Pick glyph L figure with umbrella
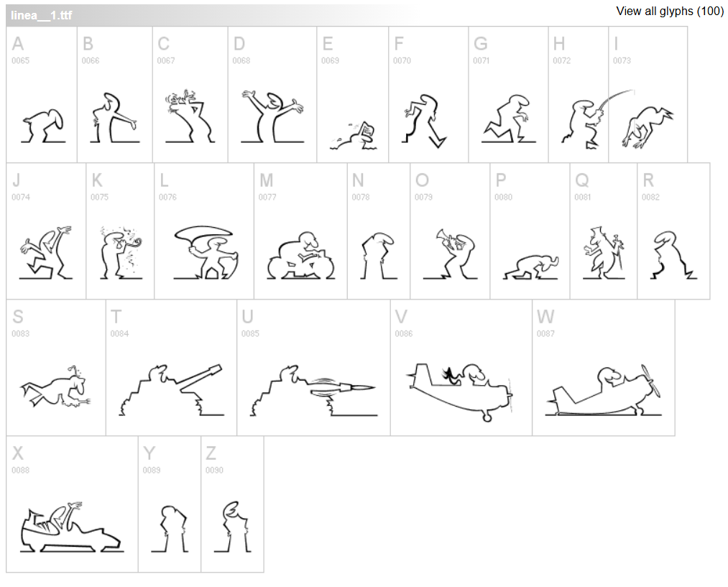Image resolution: width=728 pixels, height=587 pixels. (x=204, y=231)
